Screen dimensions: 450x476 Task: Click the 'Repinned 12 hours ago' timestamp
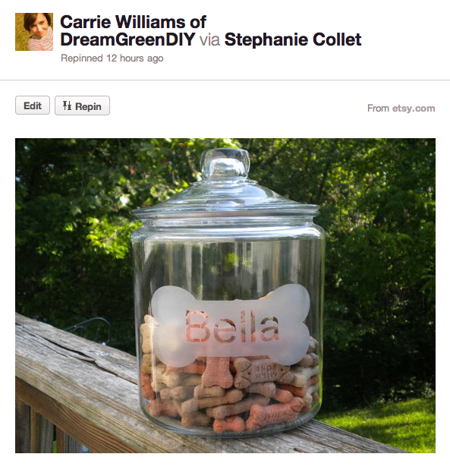[x=112, y=58]
